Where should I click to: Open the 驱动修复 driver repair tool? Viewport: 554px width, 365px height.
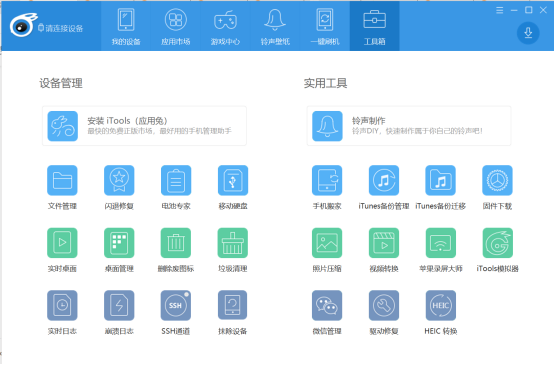[384, 305]
